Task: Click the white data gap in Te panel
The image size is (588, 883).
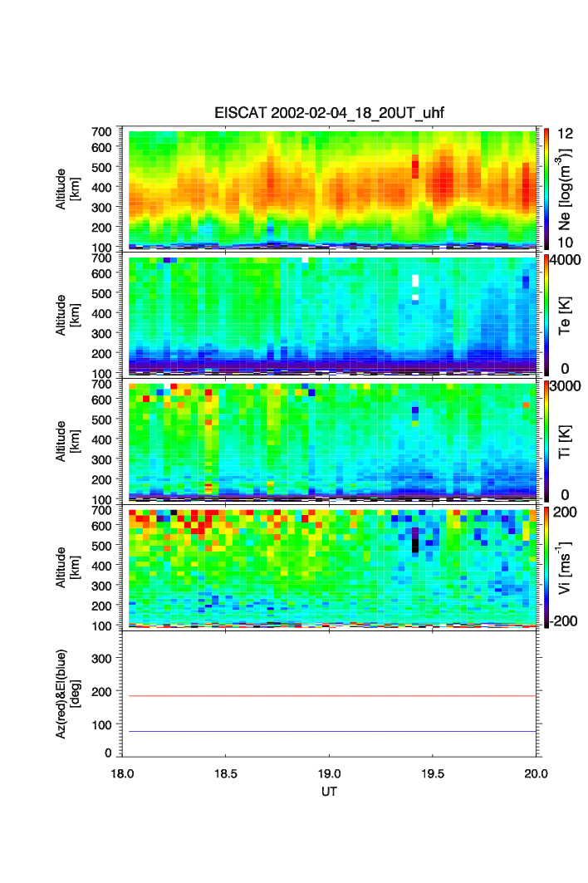Action: [x=415, y=282]
